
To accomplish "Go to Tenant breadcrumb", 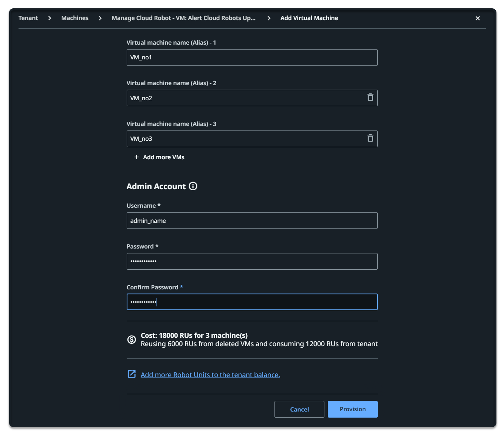I will click(28, 18).
